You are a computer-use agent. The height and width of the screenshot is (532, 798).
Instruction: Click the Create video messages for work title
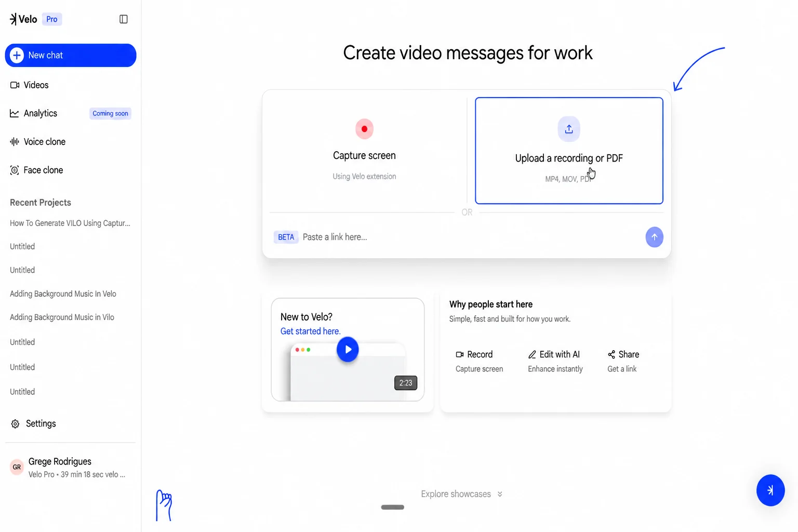tap(468, 53)
